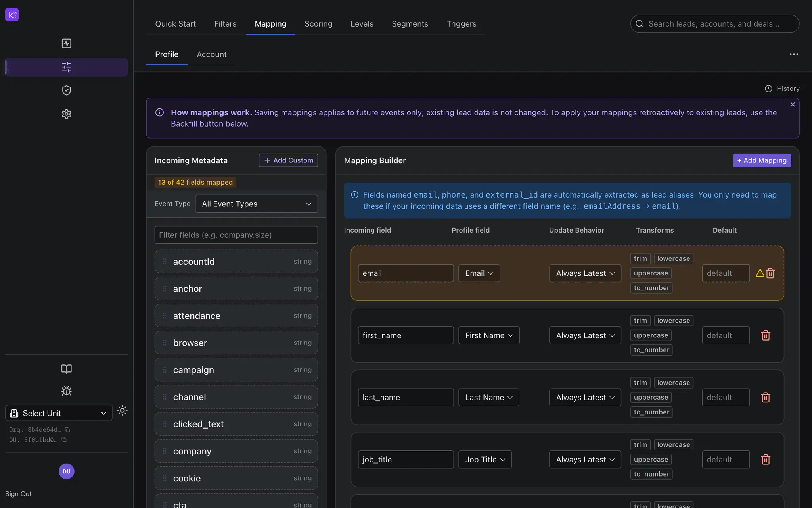Switch to the Quick Start tab
Viewport: 812px width, 508px height.
175,24
